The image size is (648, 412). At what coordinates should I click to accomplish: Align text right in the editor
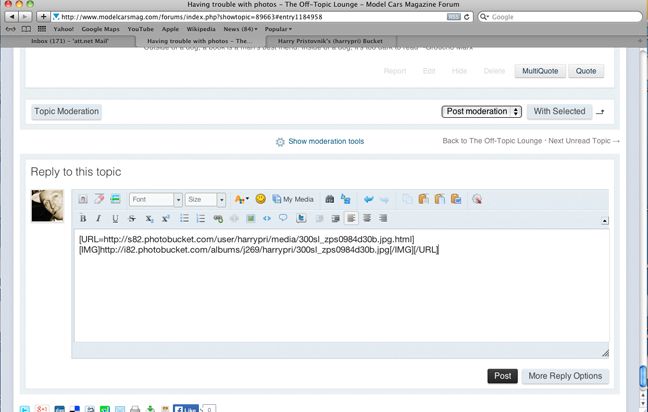pyautogui.click(x=383, y=218)
